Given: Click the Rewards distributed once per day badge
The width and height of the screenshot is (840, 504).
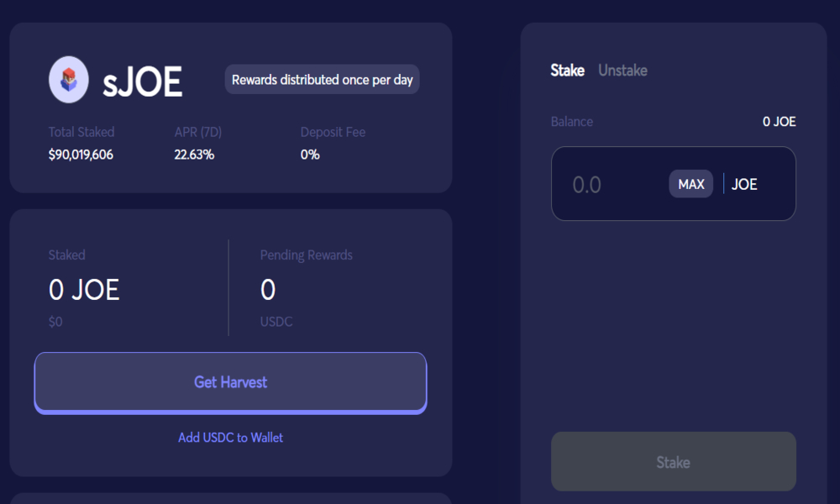Looking at the screenshot, I should click(x=322, y=80).
